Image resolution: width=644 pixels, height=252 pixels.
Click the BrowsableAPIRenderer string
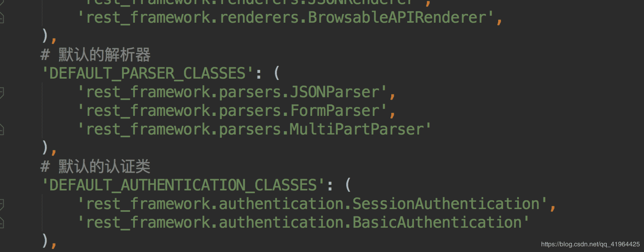(286, 18)
